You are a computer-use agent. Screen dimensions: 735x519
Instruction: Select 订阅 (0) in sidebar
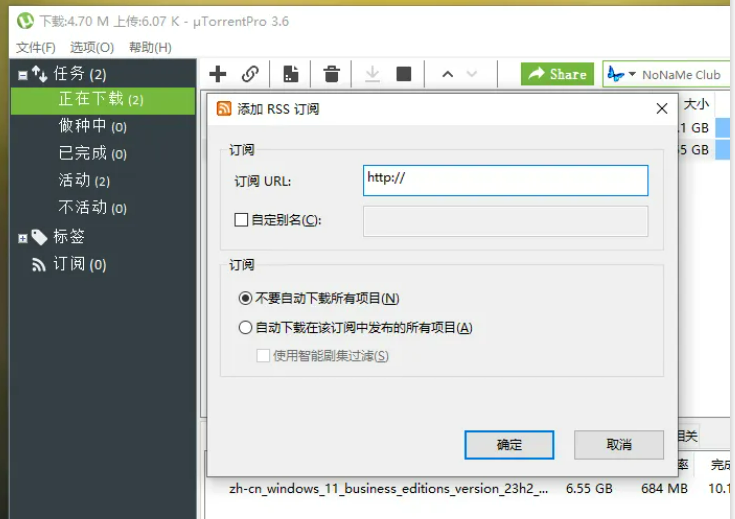click(x=80, y=264)
